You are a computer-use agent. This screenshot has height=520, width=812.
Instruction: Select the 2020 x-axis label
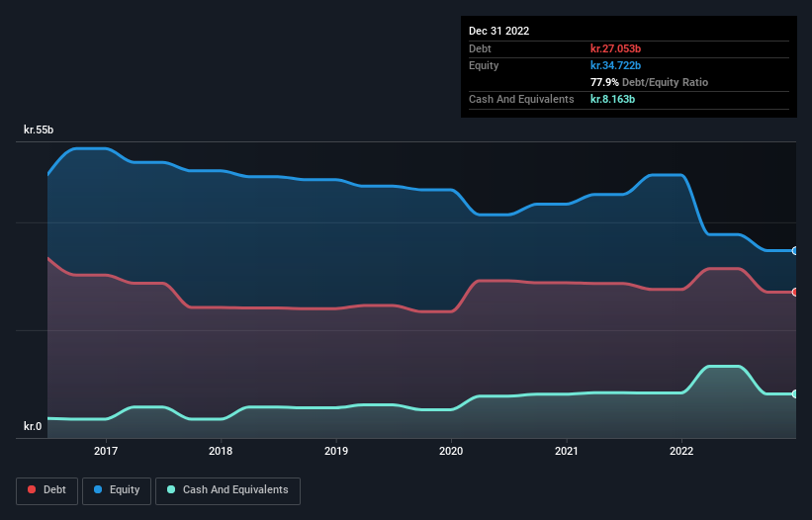[x=451, y=451]
